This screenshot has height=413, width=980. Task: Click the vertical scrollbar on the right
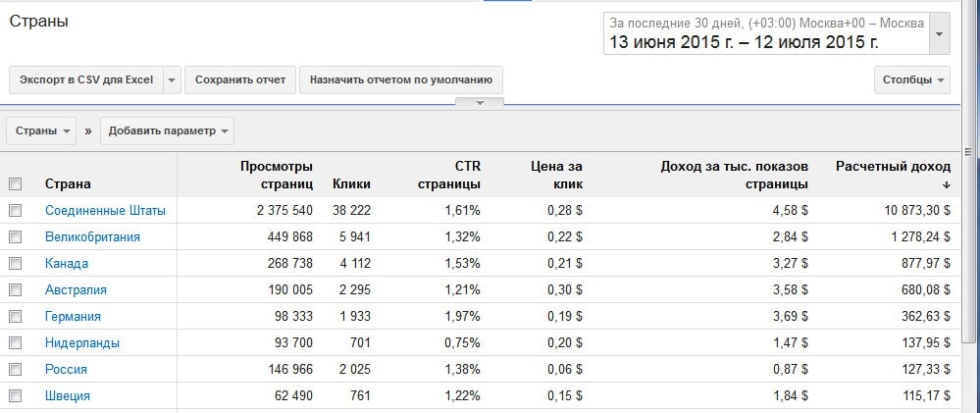tap(971, 245)
